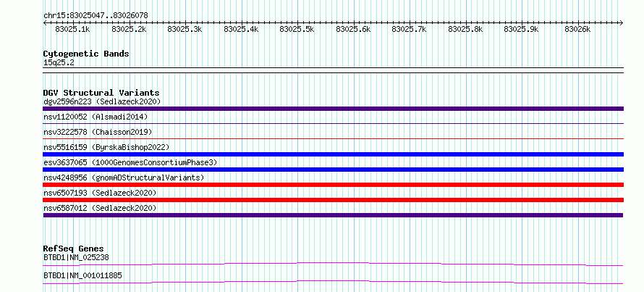Click the esv3637065 blue variant bar
The image size is (644, 292).
(333, 170)
